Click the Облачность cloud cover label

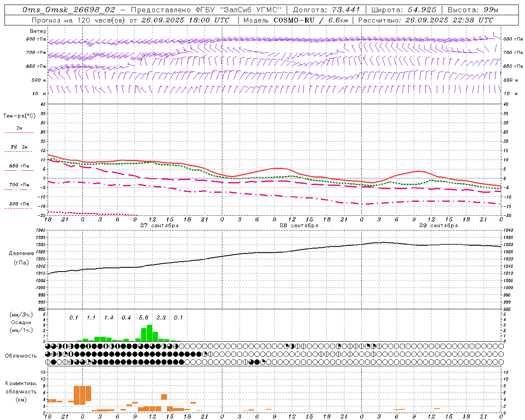(x=21, y=356)
